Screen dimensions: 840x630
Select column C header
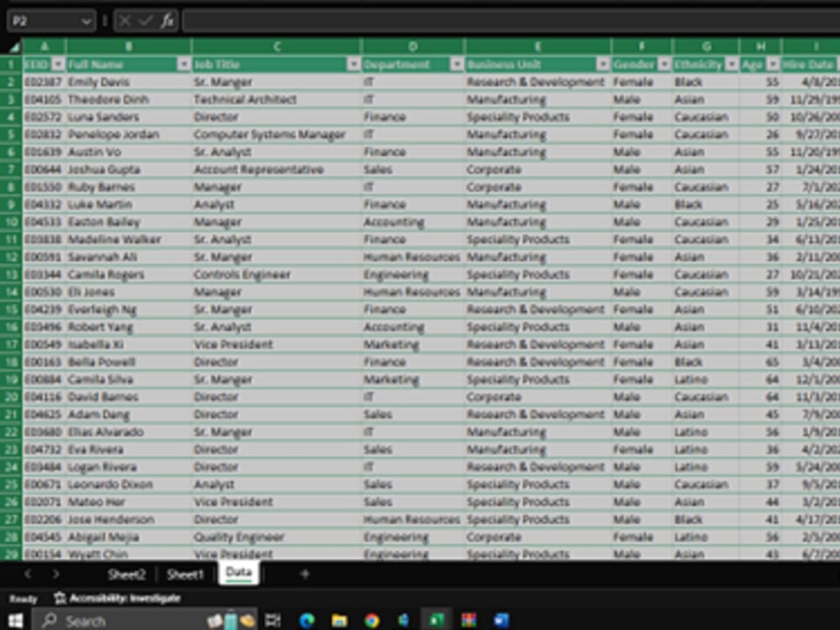276,46
